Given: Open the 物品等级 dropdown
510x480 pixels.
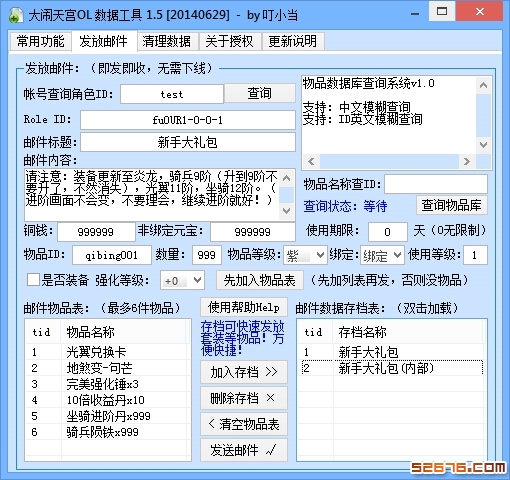Looking at the screenshot, I should click(305, 255).
